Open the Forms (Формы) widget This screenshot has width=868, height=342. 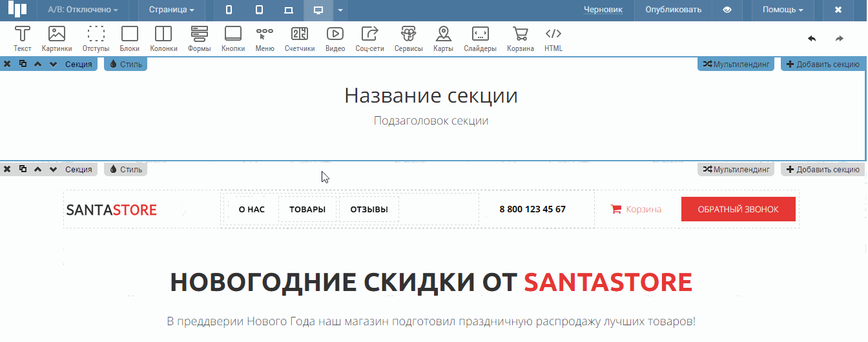point(199,39)
